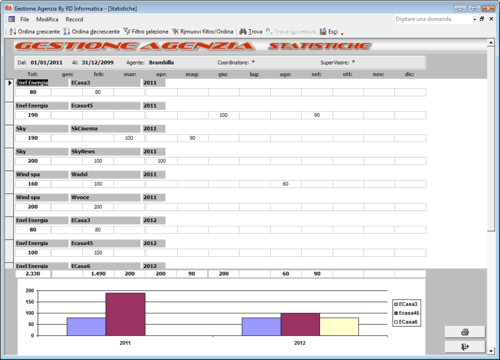Open the Record menu
The height and width of the screenshot is (360, 500).
click(74, 19)
